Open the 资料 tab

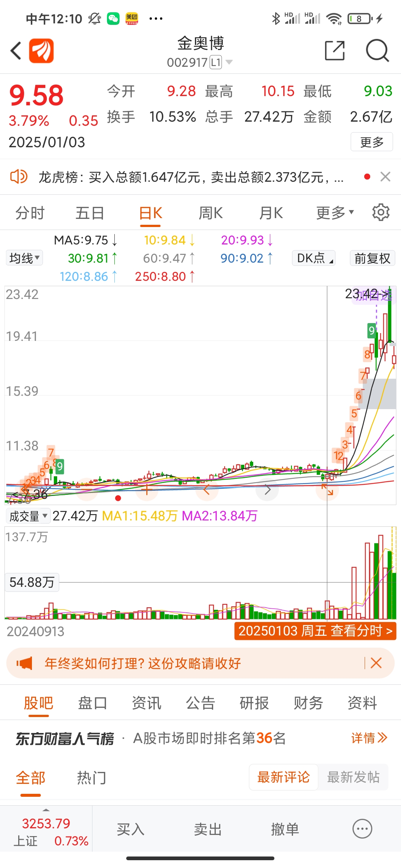tap(362, 703)
